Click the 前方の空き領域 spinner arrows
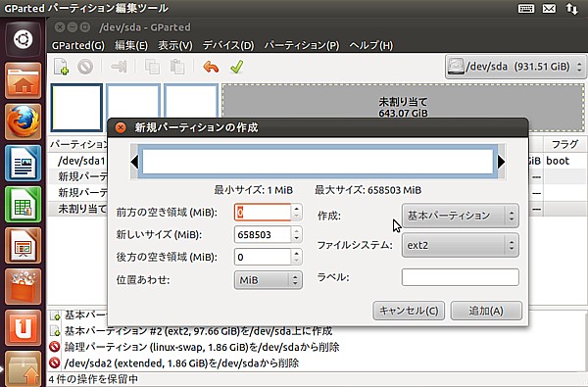This screenshot has height=387, width=588. [x=296, y=213]
